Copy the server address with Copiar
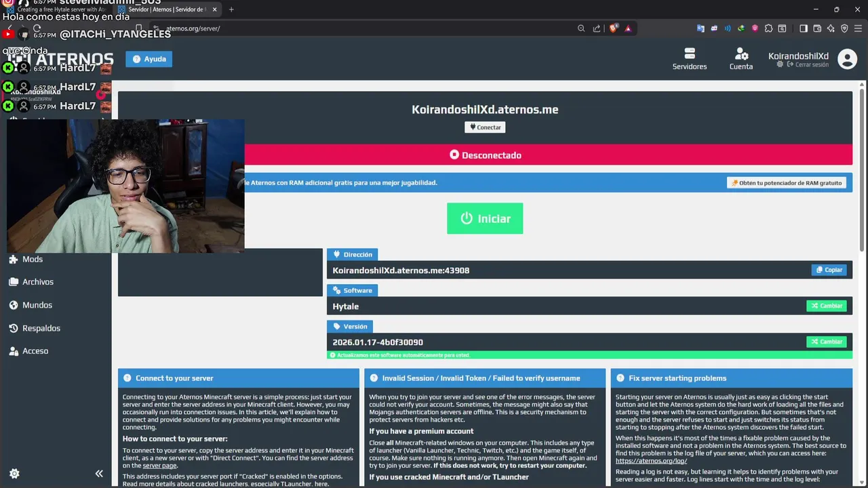The height and width of the screenshot is (488, 868). click(829, 270)
